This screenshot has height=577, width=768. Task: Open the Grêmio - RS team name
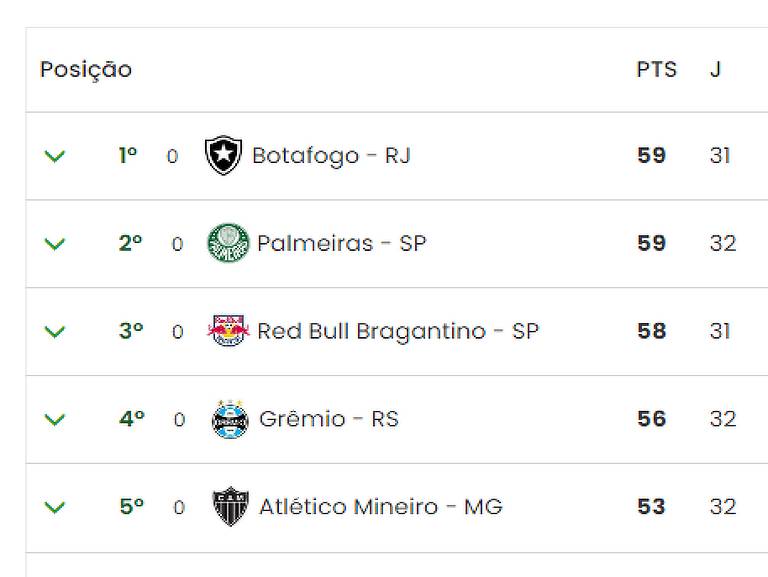(329, 419)
